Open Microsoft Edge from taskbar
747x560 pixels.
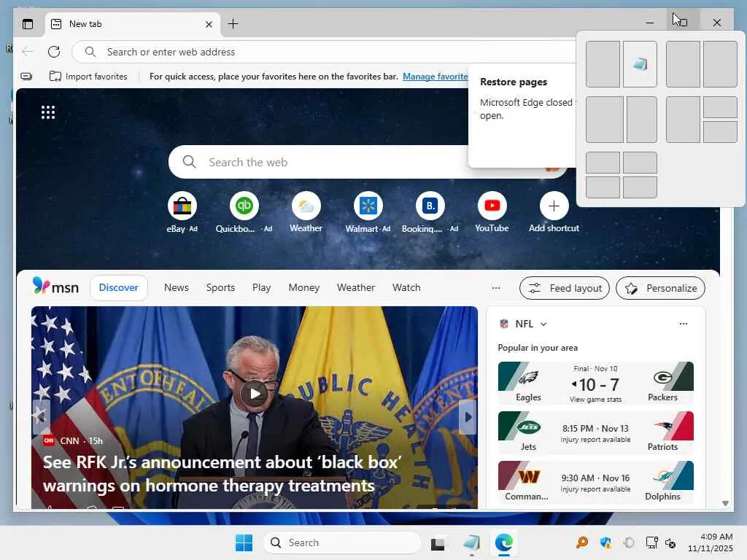(503, 542)
